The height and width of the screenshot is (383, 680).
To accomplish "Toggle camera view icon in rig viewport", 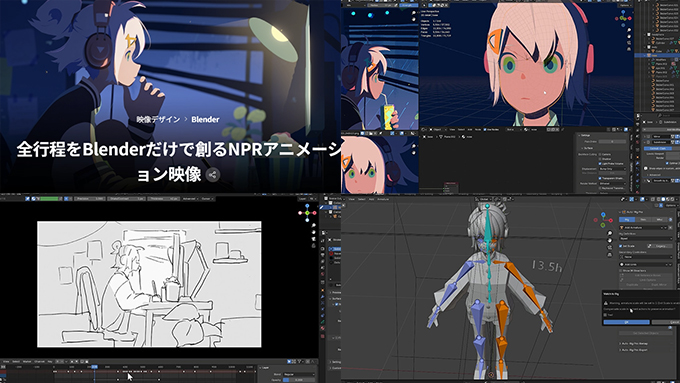I will point(610,248).
